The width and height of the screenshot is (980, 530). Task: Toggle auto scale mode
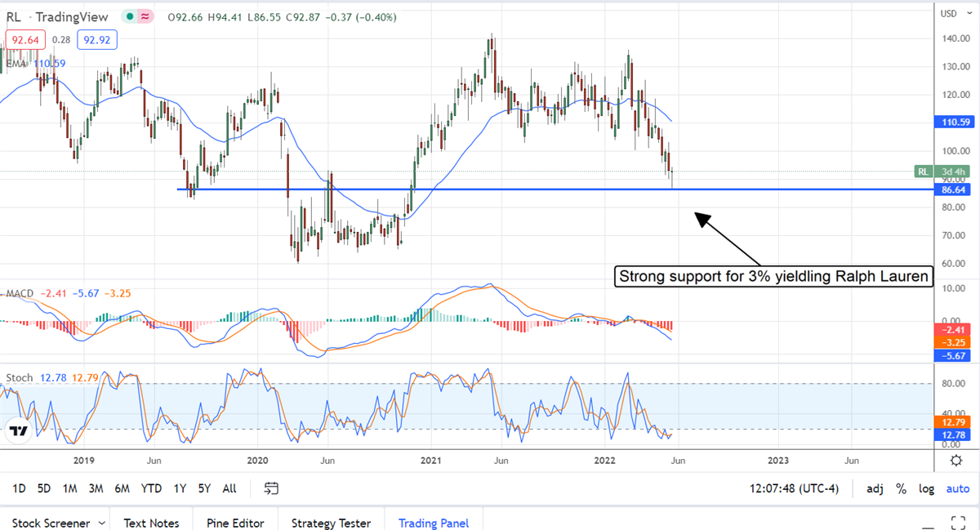[x=957, y=488]
